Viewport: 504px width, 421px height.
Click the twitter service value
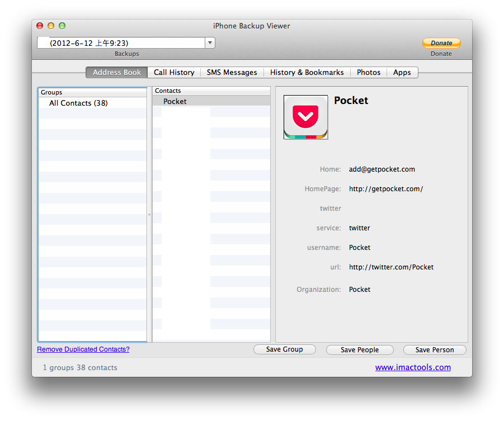pyautogui.click(x=359, y=228)
